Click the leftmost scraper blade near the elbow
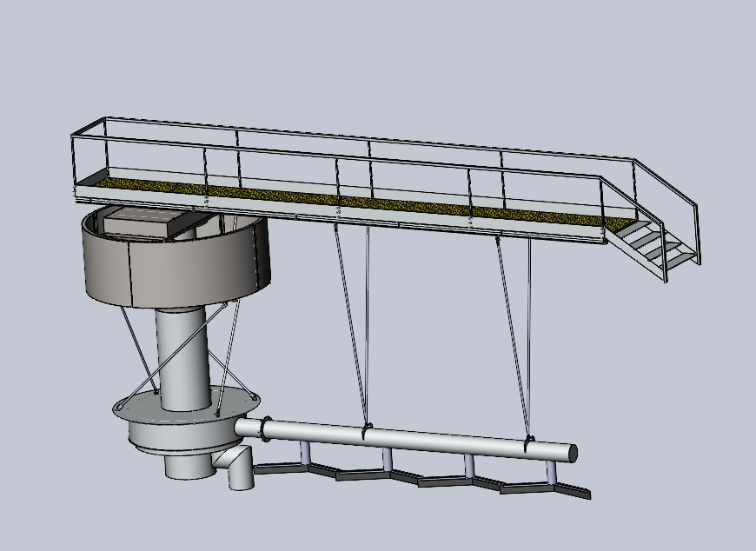Screen dimensions: 756x551 [x=278, y=469]
